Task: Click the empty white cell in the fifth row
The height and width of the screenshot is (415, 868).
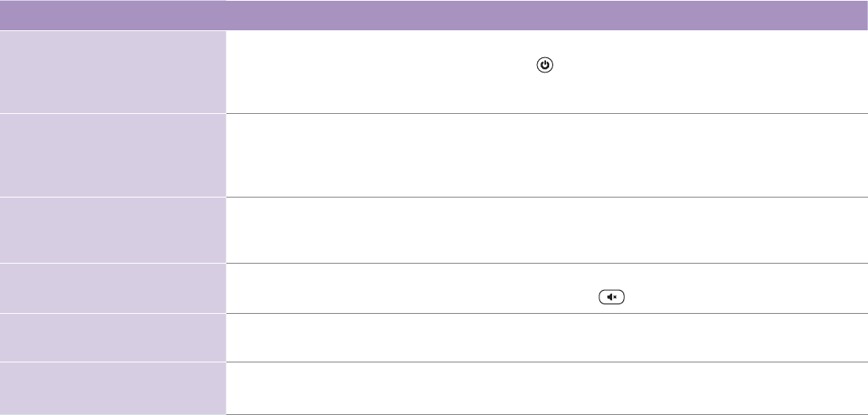Action: [547, 338]
